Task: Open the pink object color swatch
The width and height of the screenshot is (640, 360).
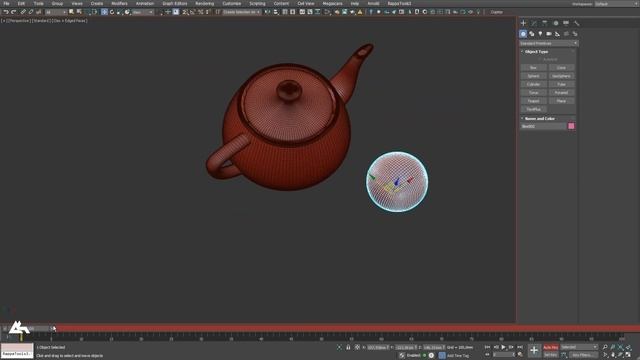Action: 571,127
